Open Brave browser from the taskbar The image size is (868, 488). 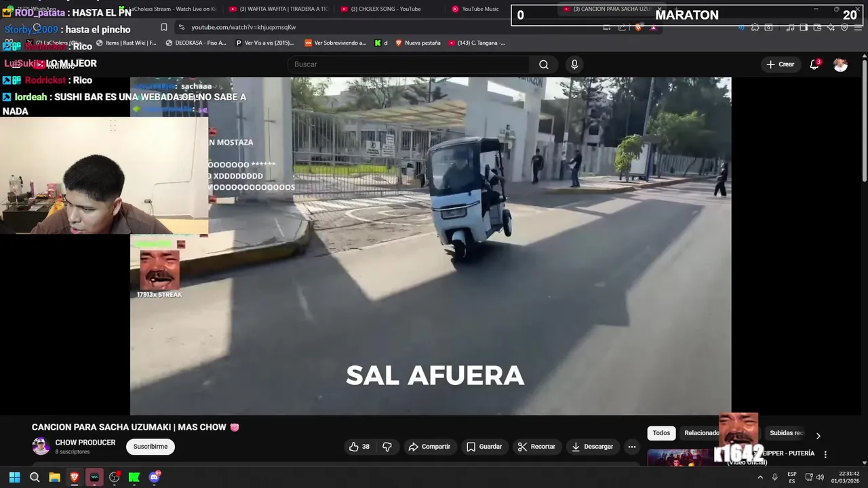coord(75,477)
